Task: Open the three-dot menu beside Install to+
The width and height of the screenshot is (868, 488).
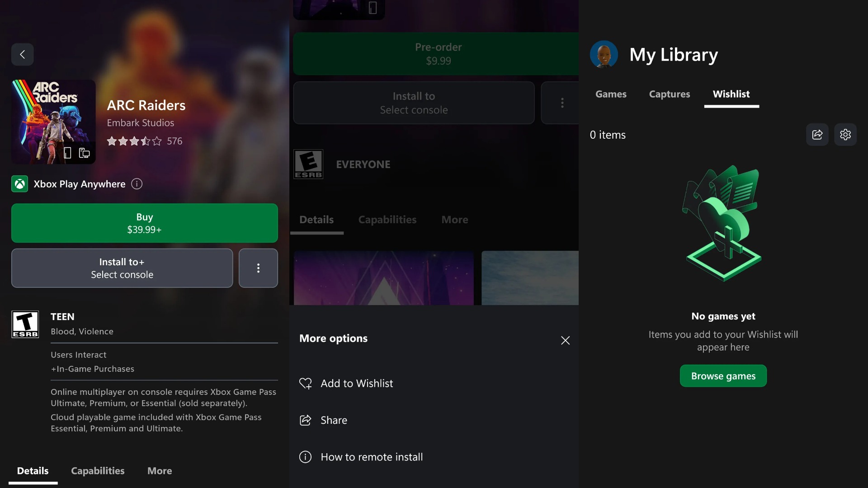Action: [258, 268]
